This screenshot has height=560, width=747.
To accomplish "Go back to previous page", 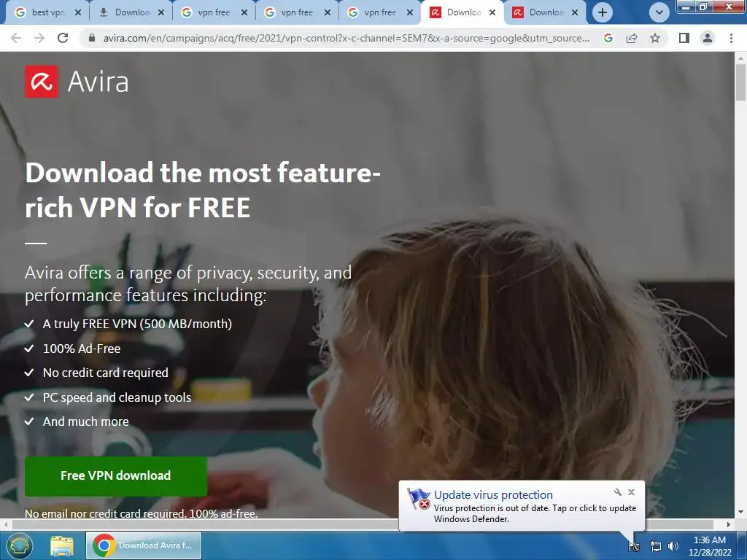I will click(16, 38).
